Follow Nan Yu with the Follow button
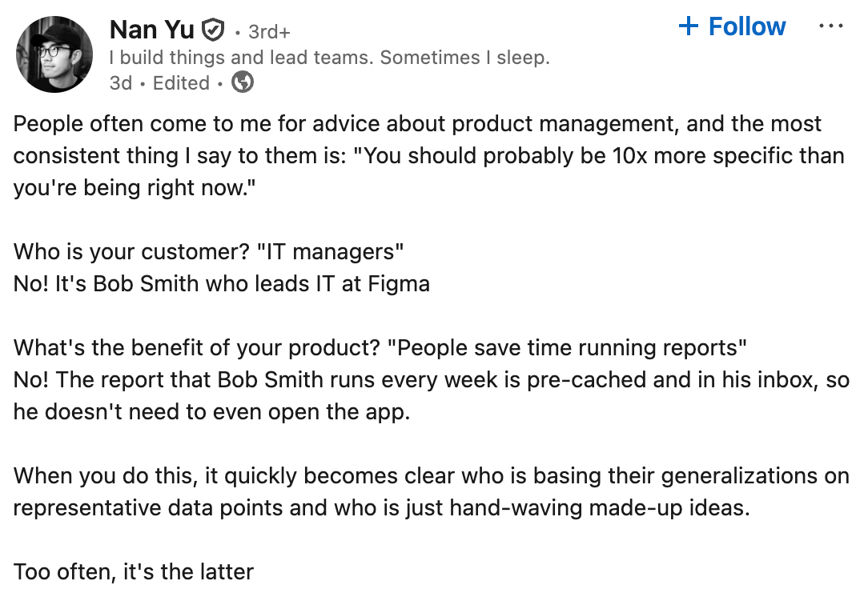The image size is (868, 589). click(x=732, y=26)
